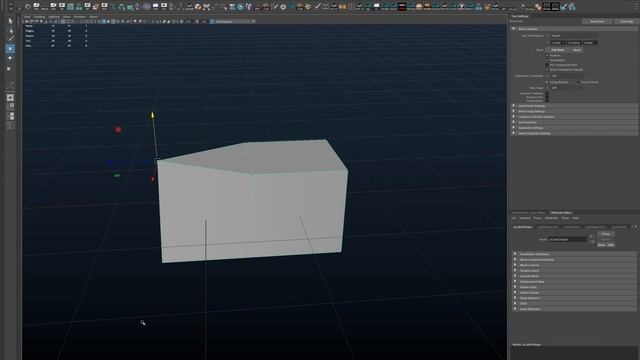Click the teal round shelf icon
This screenshot has height=360, width=640.
coord(240,7)
